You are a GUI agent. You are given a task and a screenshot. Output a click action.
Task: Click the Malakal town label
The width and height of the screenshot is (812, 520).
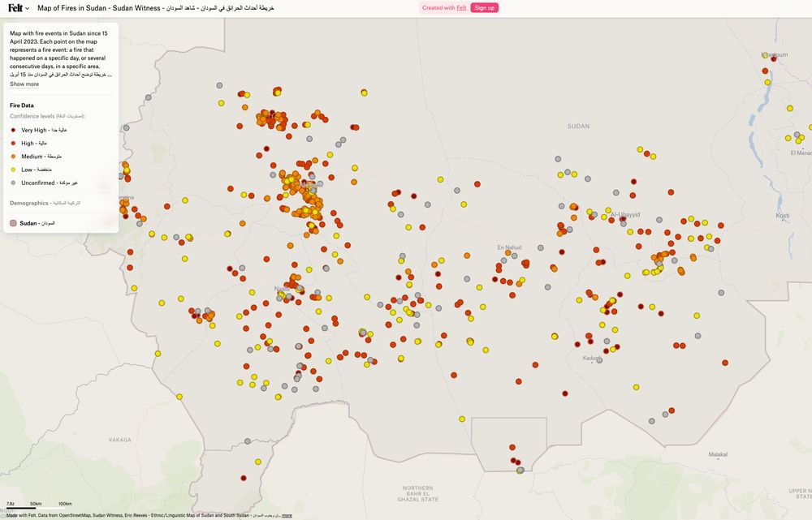tap(718, 454)
